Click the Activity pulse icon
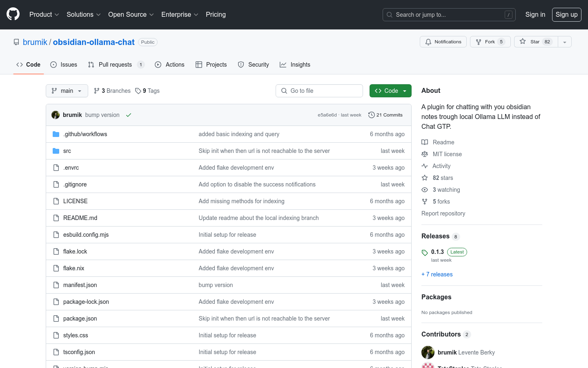Viewport: 588px width, 368px height. coord(425,166)
